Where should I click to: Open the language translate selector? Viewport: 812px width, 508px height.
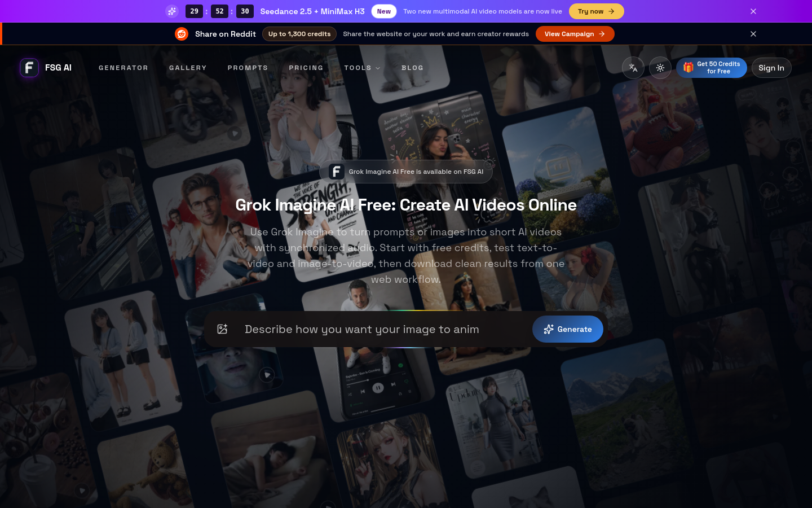coord(633,68)
